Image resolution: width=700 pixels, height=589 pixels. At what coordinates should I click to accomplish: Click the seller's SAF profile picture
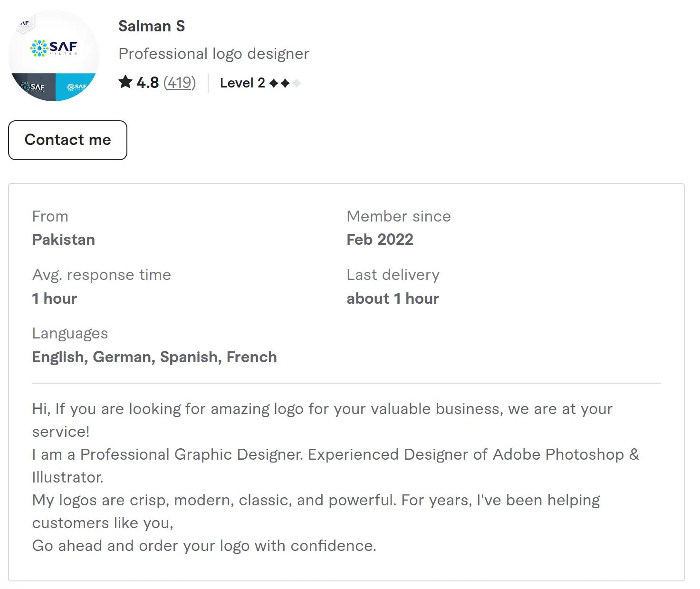(54, 55)
